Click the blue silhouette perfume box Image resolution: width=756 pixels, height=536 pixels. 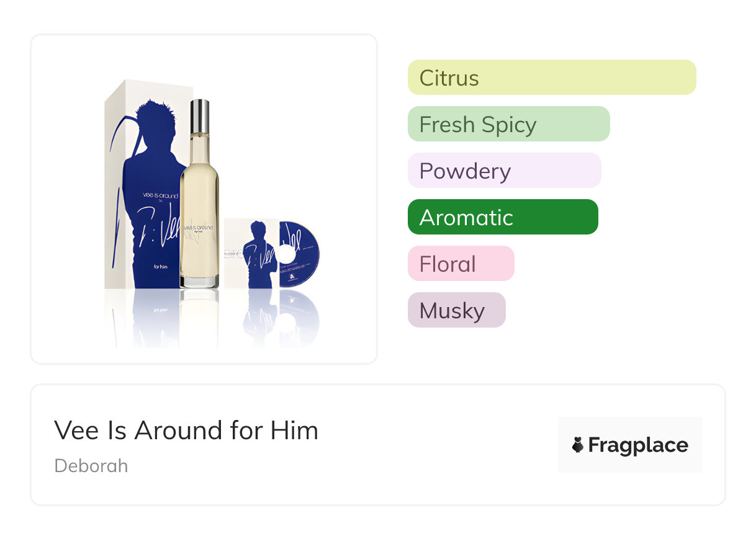pyautogui.click(x=143, y=186)
